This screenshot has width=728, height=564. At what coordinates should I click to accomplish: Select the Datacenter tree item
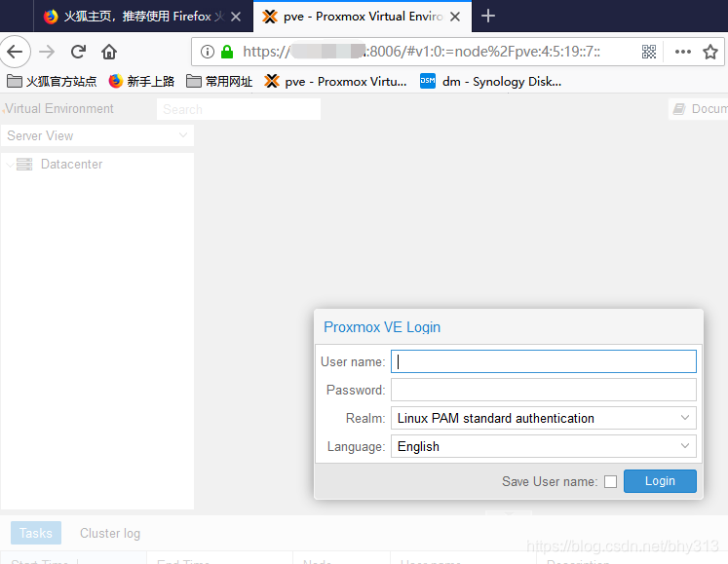tap(71, 165)
